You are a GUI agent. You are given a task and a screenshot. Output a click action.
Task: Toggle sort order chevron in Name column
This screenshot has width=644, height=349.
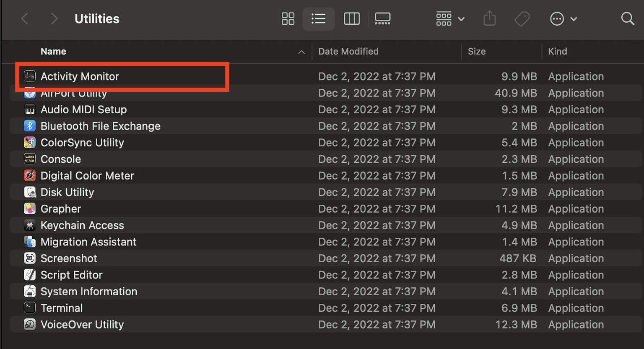(301, 52)
